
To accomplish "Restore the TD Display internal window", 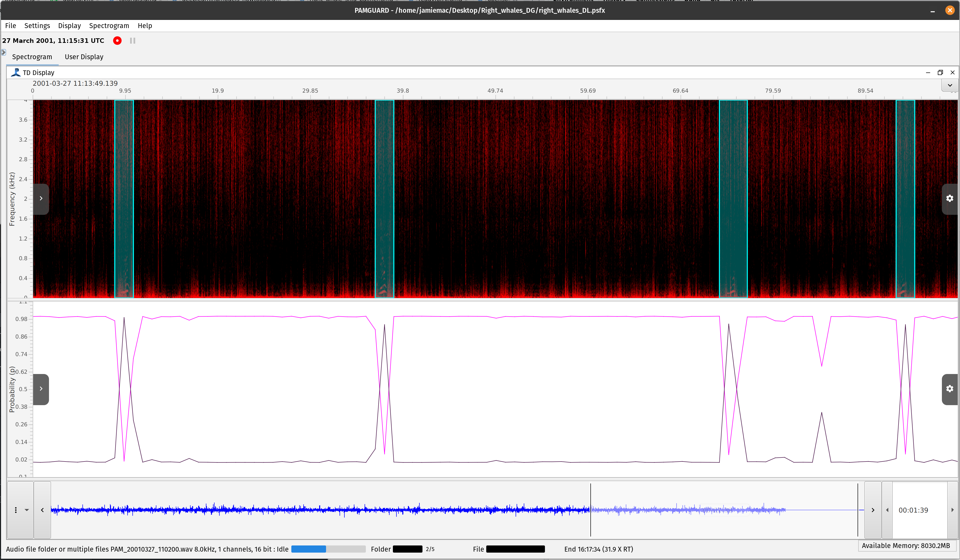I will tap(940, 72).
